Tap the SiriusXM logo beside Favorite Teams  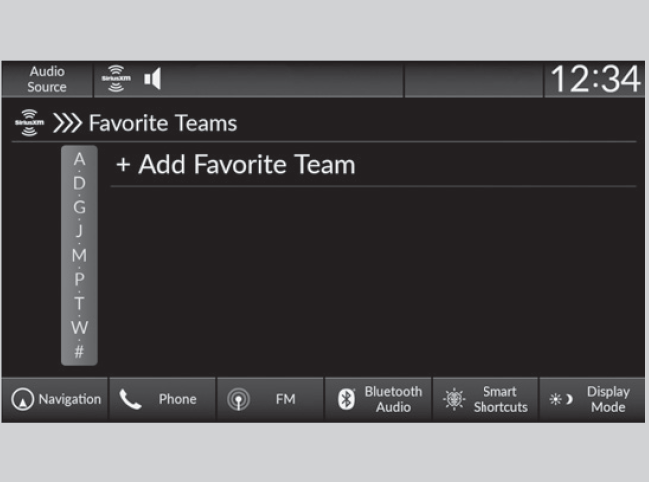[29, 124]
